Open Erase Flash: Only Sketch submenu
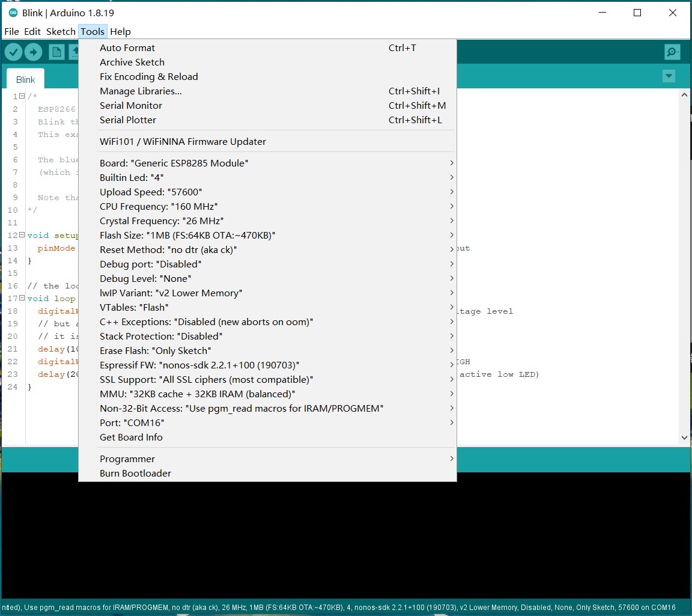 [267, 350]
